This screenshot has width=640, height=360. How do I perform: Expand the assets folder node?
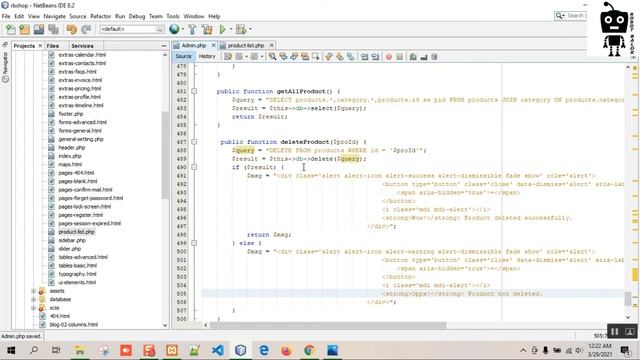tap(33, 291)
